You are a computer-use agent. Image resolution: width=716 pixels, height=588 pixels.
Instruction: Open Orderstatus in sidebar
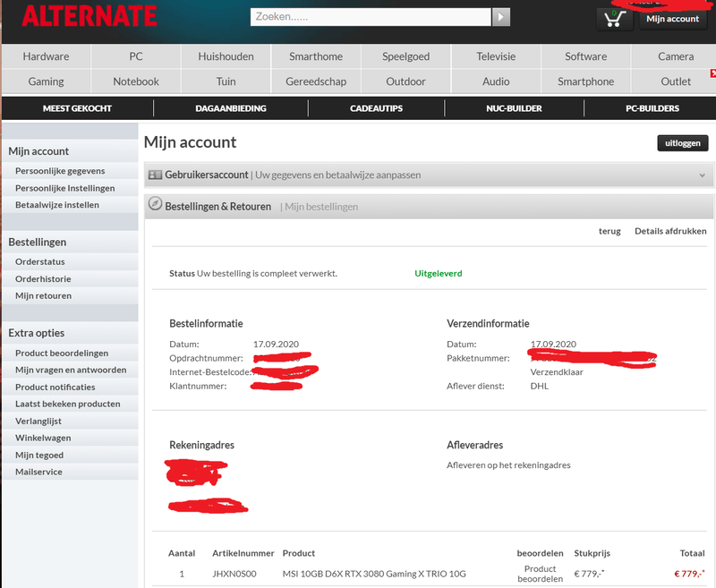[40, 262]
